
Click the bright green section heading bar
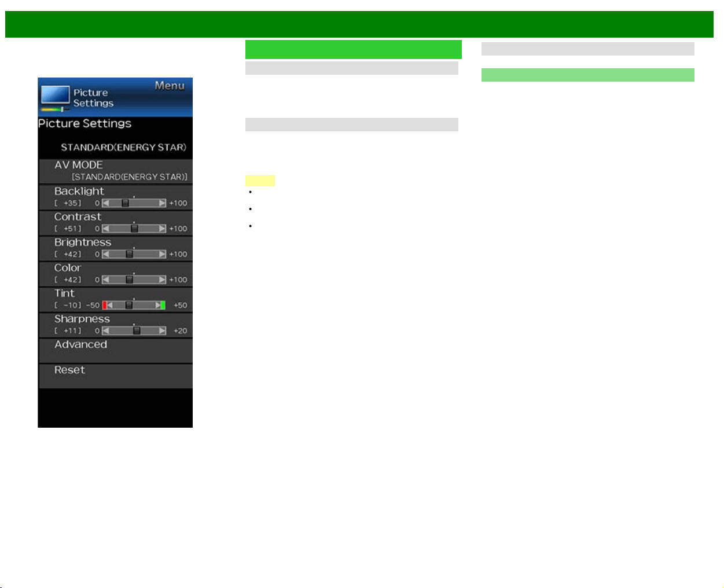[x=354, y=49]
